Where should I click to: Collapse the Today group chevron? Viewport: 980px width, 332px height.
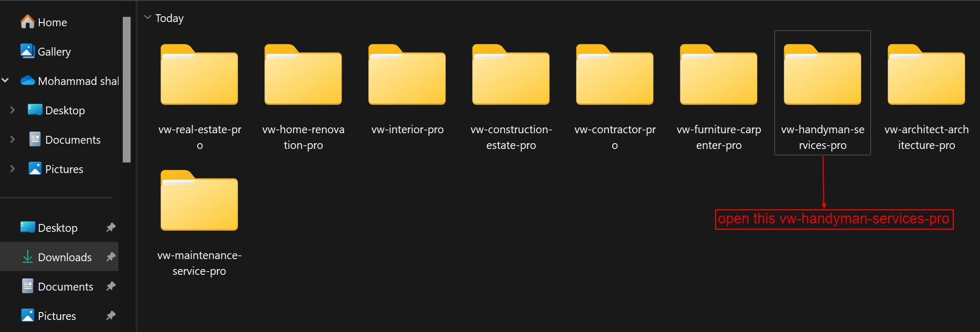point(148,18)
